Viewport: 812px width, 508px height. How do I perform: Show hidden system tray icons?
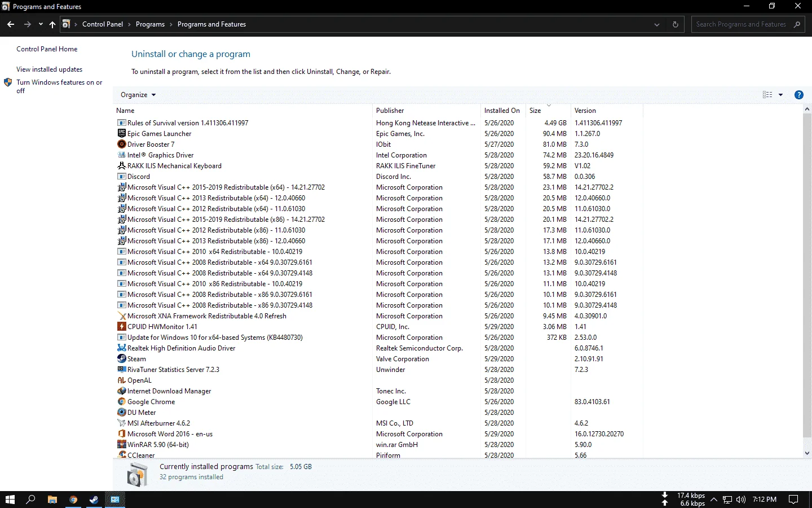pos(714,500)
